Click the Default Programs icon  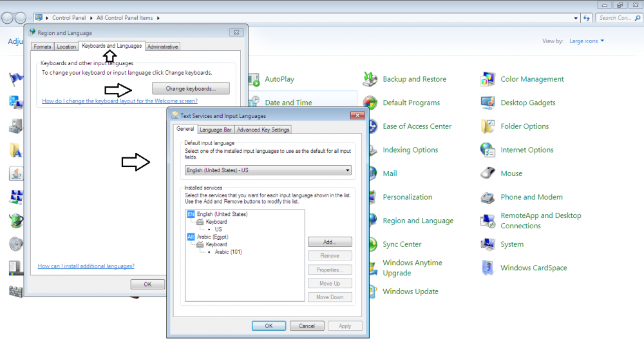370,103
